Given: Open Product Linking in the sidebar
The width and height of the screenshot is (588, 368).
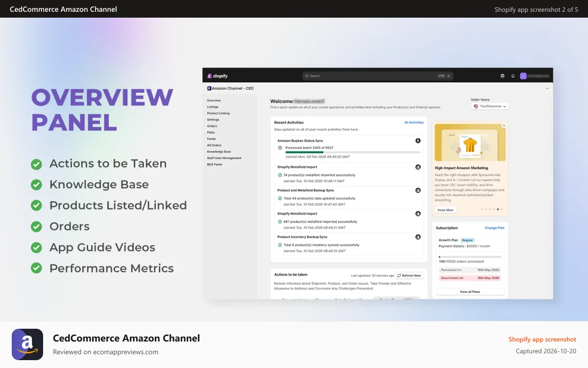Looking at the screenshot, I should coord(218,113).
